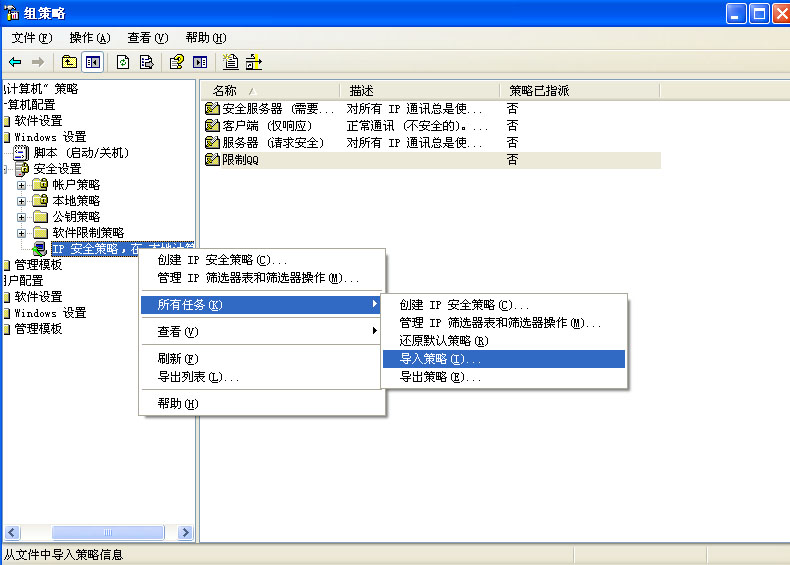Click the 否 value in the 限制QQ row
790x565 pixels.
[x=512, y=159]
